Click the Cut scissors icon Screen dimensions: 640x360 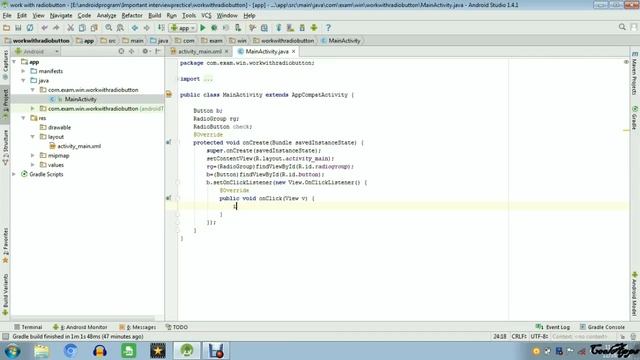click(71, 28)
